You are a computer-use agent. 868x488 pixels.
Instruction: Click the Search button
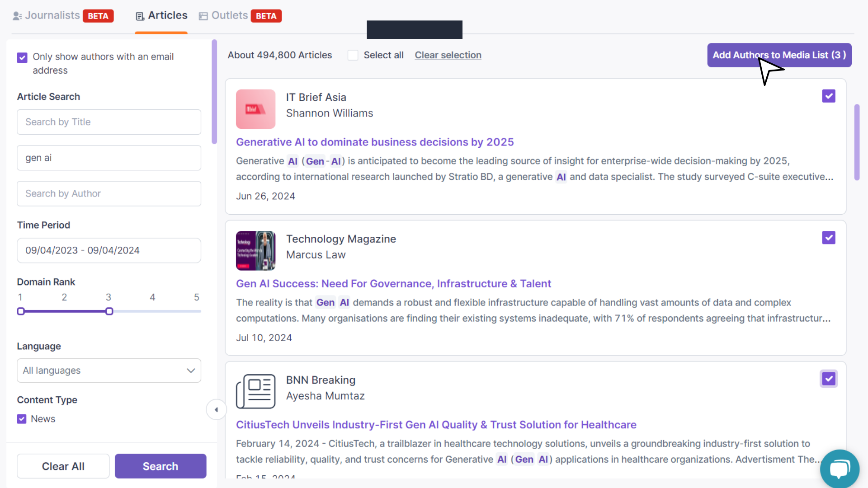tap(160, 466)
